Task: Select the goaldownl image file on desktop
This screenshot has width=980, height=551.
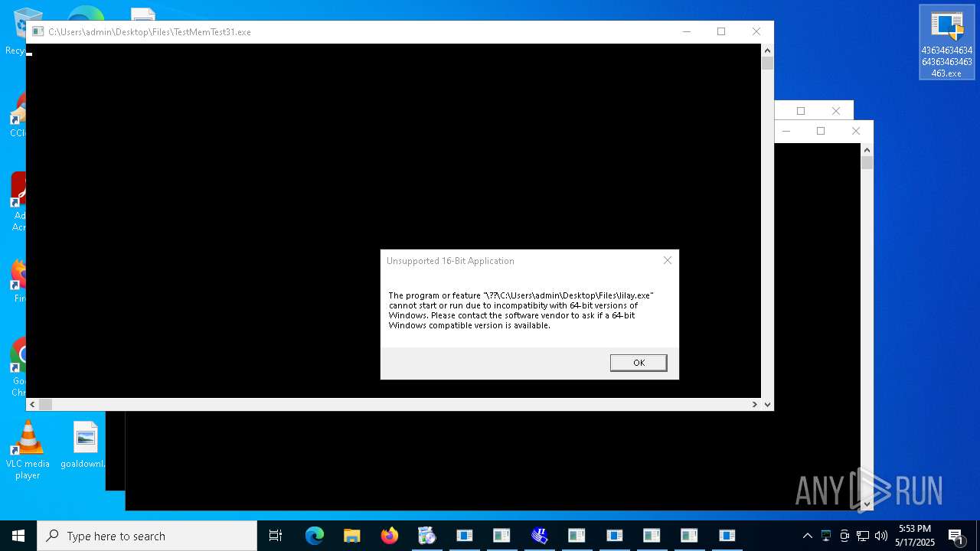Action: [x=85, y=445]
